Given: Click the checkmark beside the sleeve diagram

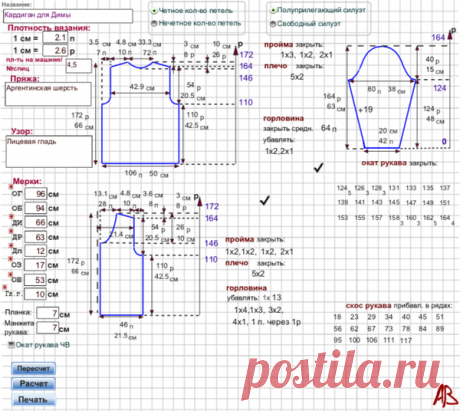Looking at the screenshot, I should (x=319, y=167).
